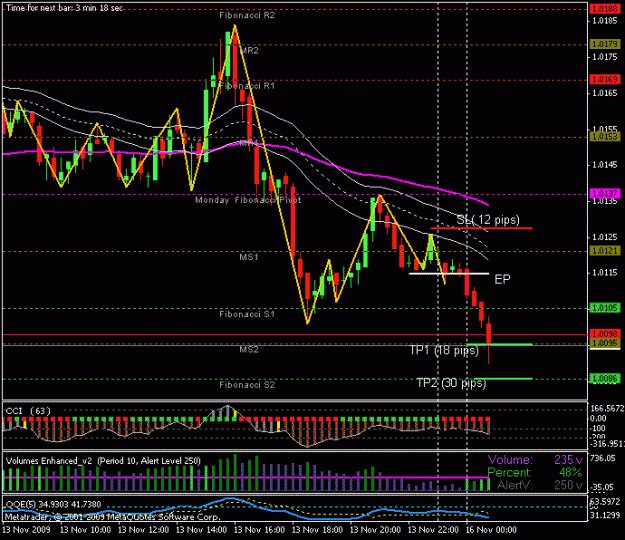Image resolution: width=625 pixels, height=540 pixels.
Task: Select the 'Percent:' readout label
Action: (x=510, y=473)
